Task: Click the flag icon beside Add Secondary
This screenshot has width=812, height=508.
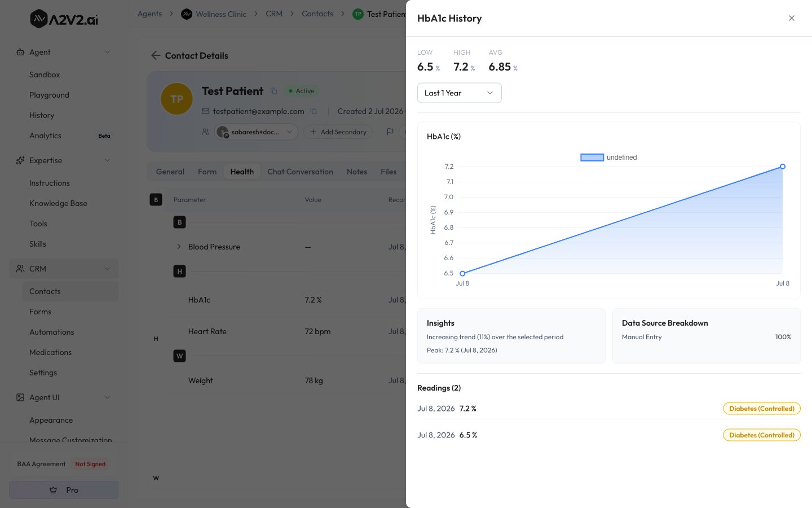Action: tap(390, 132)
